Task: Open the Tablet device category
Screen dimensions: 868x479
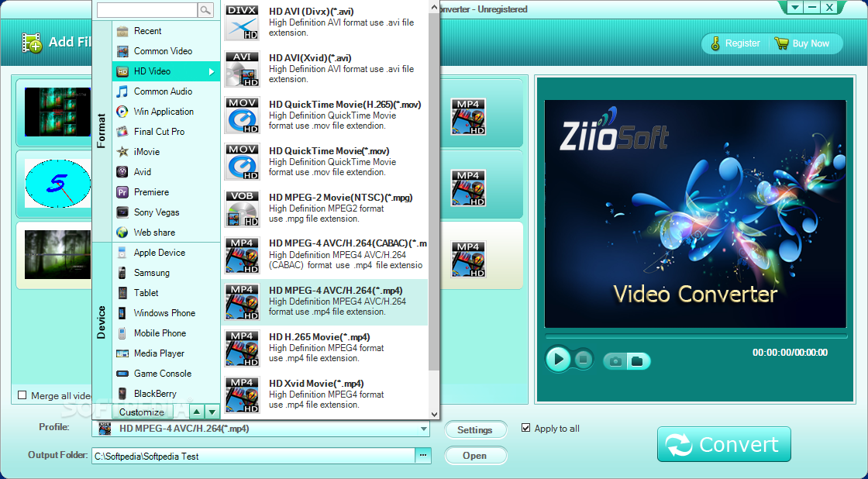Action: (x=166, y=292)
